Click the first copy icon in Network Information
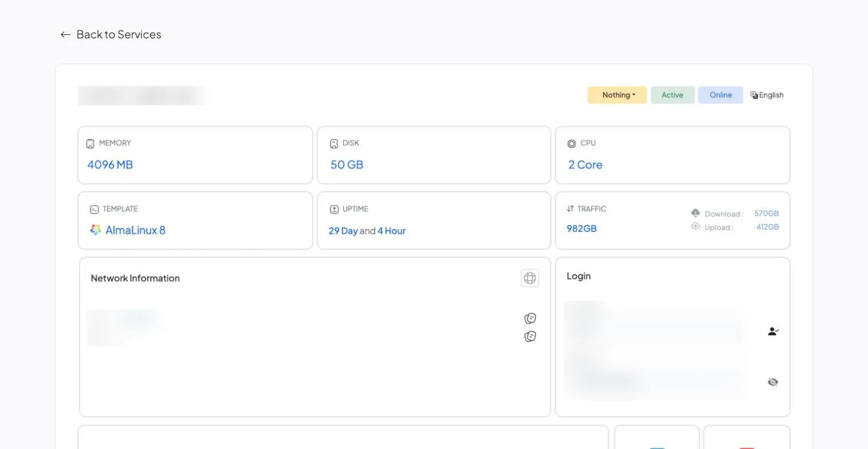Screen dimensions: 868x449 (x=531, y=318)
